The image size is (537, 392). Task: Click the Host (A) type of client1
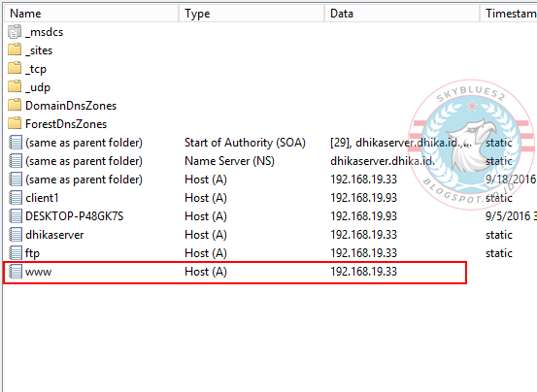(206, 198)
